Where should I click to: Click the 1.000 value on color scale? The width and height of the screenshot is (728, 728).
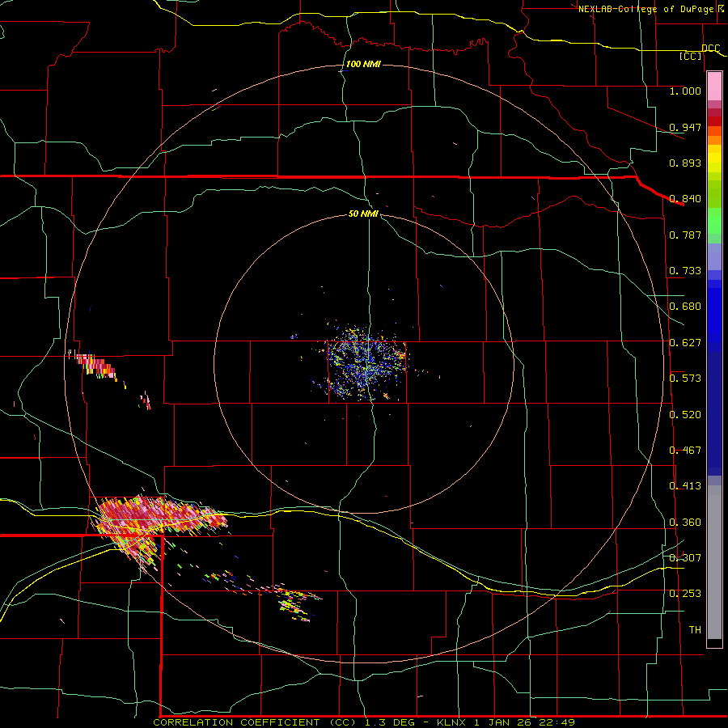685,91
